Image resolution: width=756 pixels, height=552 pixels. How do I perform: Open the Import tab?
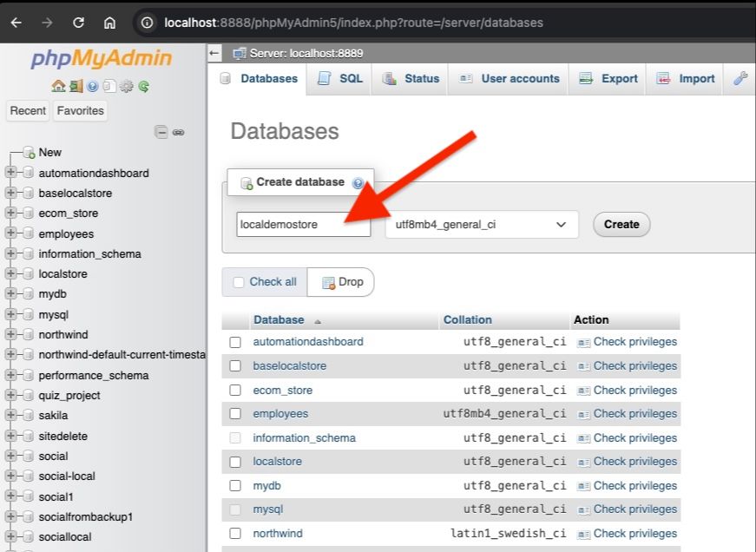coord(685,79)
